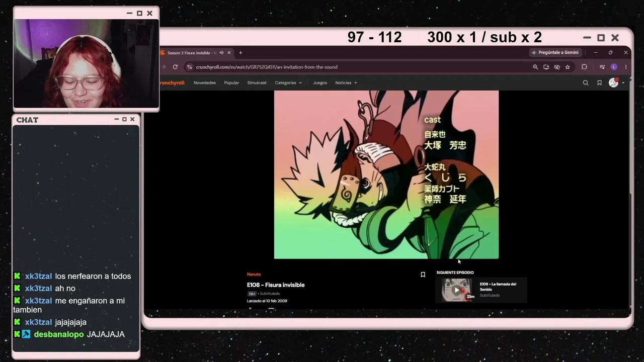Click username desbanalopo in chat
The height and width of the screenshot is (362, 644).
pyautogui.click(x=59, y=334)
